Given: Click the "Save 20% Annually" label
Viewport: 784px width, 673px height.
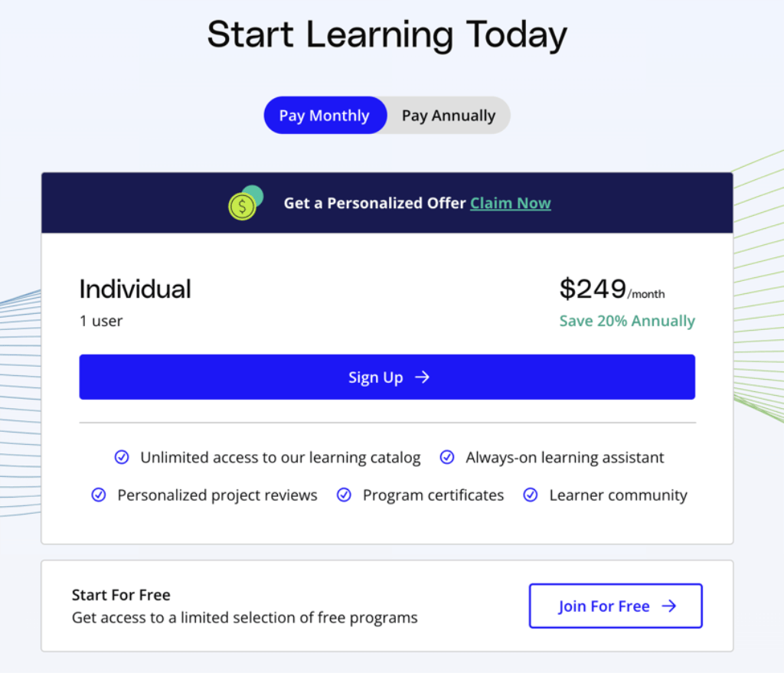Looking at the screenshot, I should [627, 321].
